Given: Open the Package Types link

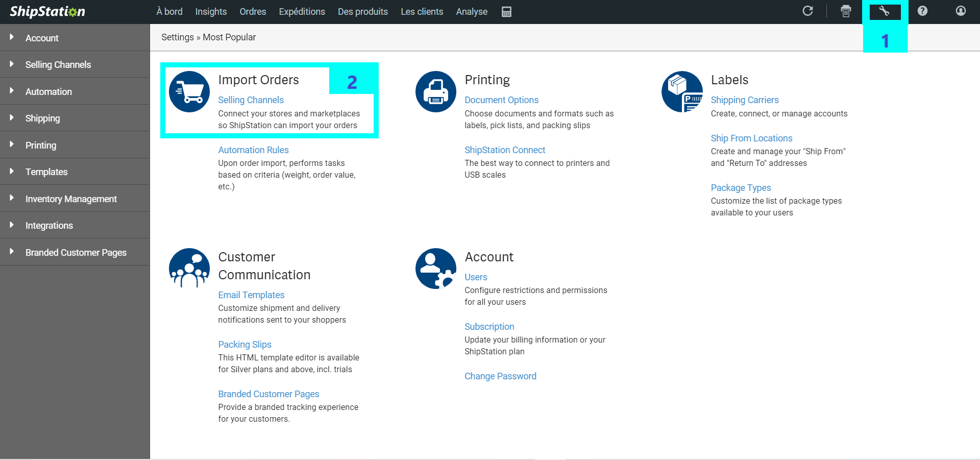Looking at the screenshot, I should click(741, 188).
